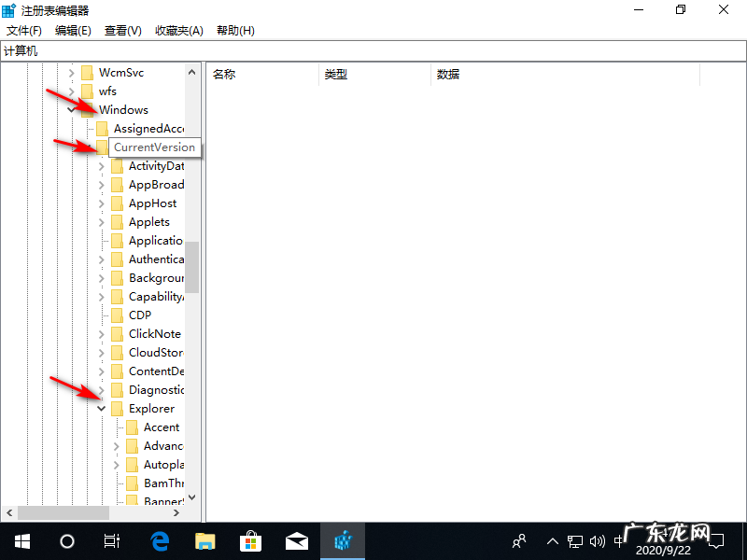The width and height of the screenshot is (747, 560).
Task: Click the Cortana search circle icon
Action: pyautogui.click(x=65, y=541)
